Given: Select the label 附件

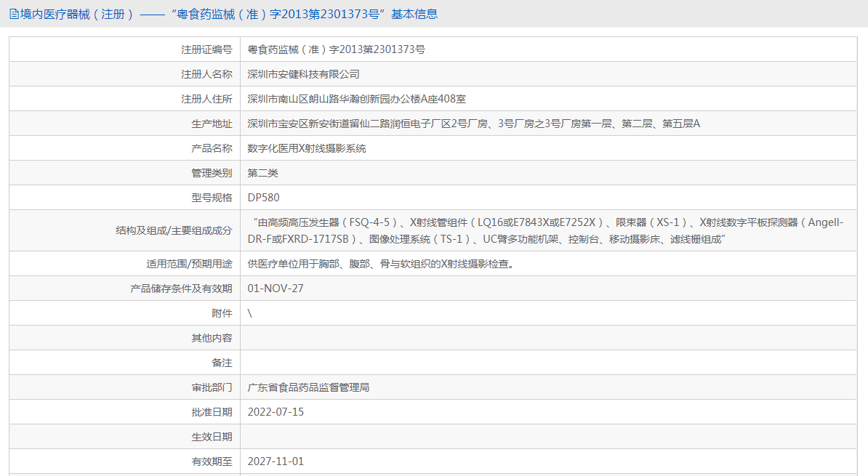Looking at the screenshot, I should click(x=222, y=313).
